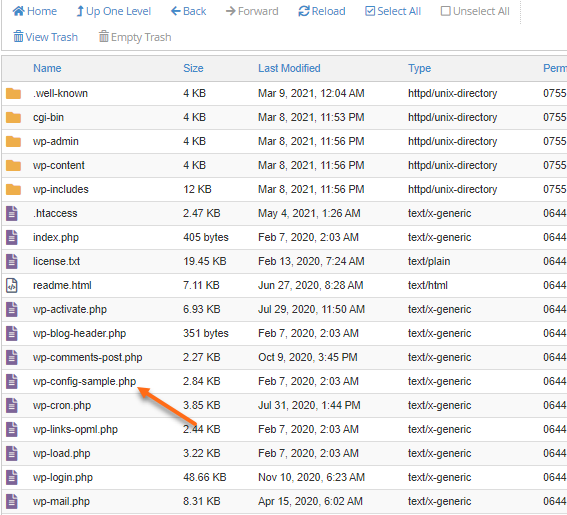The height and width of the screenshot is (515, 567).
Task: Select the wp-links-opml.php file name
Action: (75, 430)
